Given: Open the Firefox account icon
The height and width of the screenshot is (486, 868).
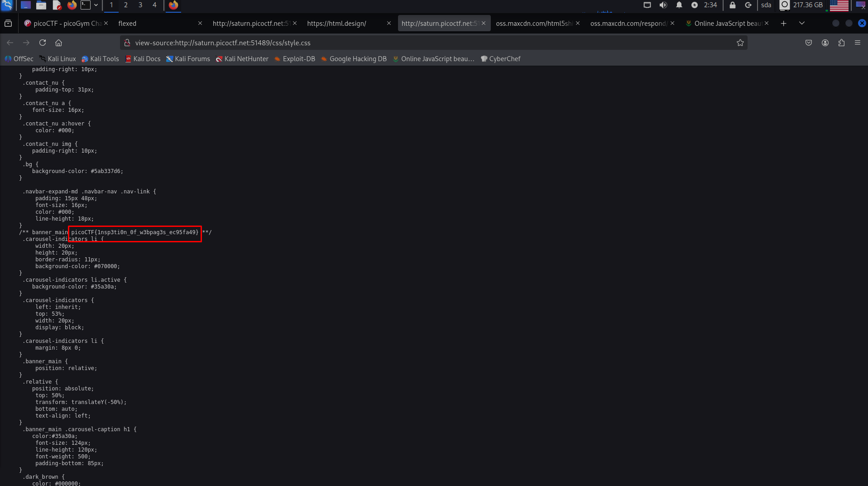Looking at the screenshot, I should tap(825, 43).
